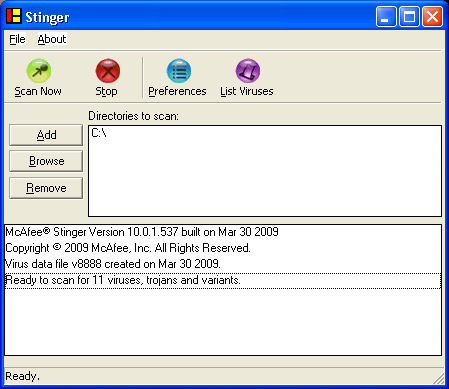Viewport: 449px width, 389px height.
Task: Click the Ready status bar text
Action: (x=22, y=376)
